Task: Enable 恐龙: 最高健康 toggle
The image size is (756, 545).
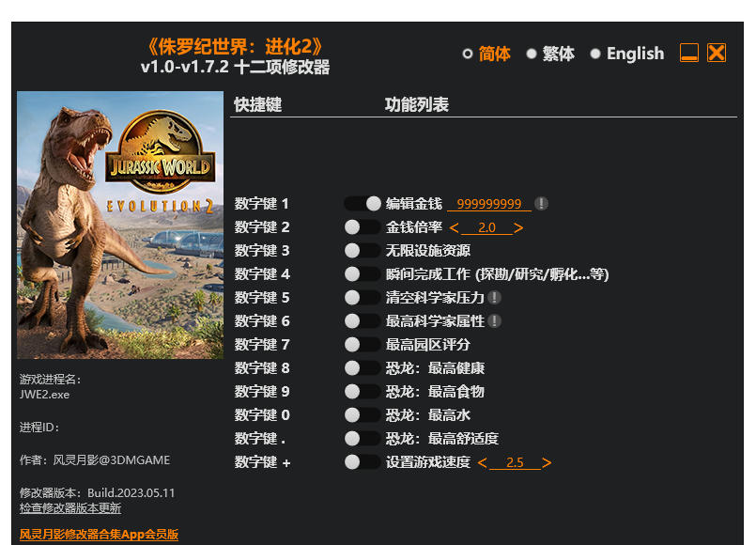Action: tap(363, 368)
